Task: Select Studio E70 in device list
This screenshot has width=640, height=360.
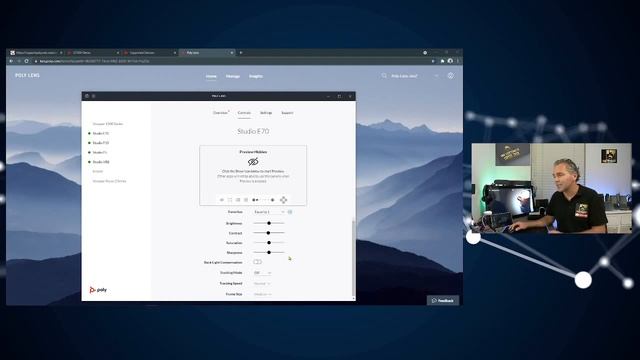Action: [x=100, y=133]
